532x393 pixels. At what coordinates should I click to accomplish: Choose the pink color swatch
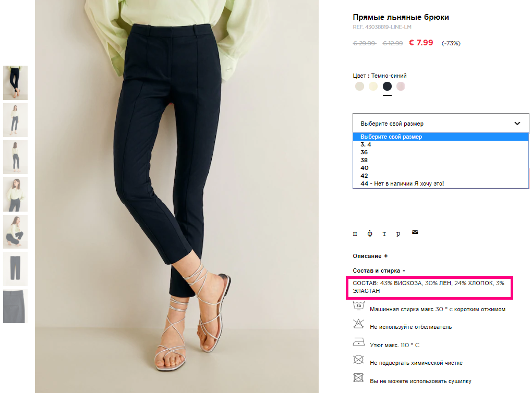point(401,87)
